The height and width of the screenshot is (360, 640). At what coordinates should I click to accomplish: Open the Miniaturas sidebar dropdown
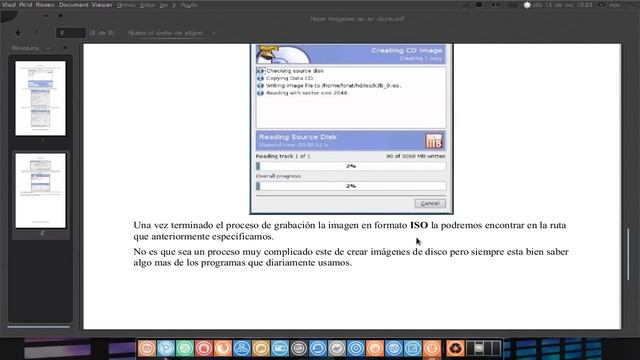31,48
